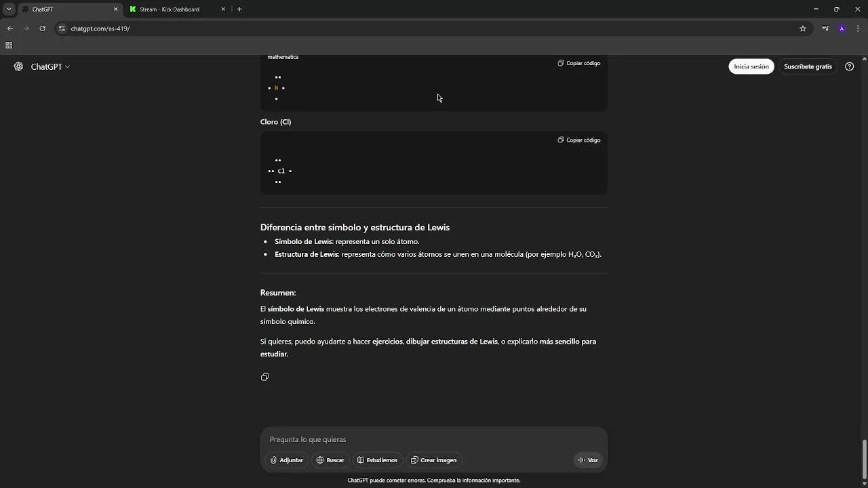Click the Cloro (Cl) heading
The height and width of the screenshot is (488, 868).
click(x=275, y=122)
